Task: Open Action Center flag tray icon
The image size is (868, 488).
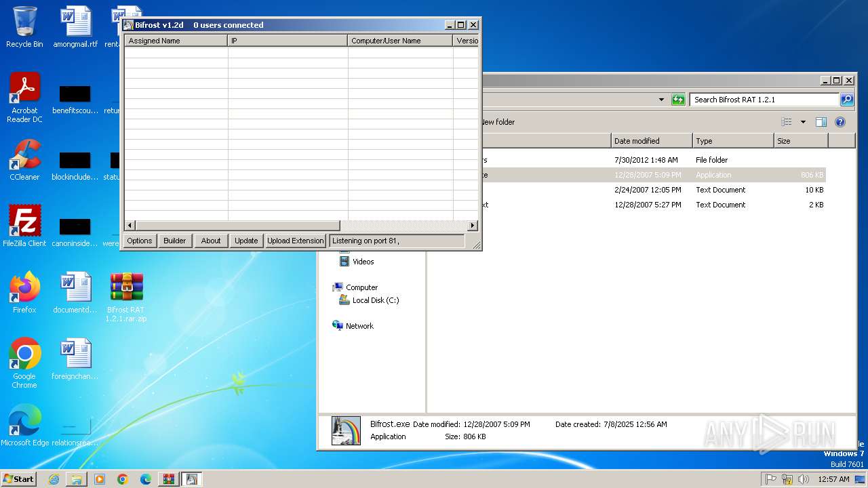Action: (x=771, y=479)
